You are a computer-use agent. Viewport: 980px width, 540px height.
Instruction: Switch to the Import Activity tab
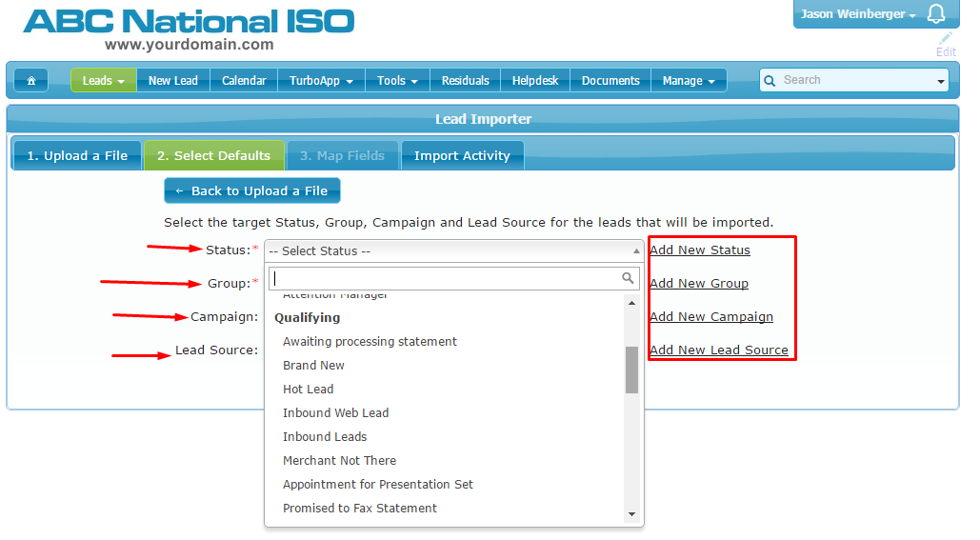tap(462, 156)
